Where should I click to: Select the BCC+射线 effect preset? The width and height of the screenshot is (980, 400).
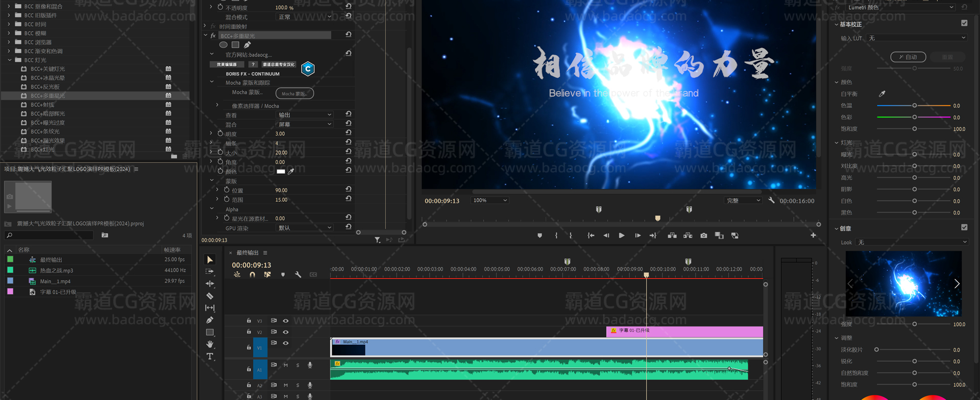coord(42,105)
